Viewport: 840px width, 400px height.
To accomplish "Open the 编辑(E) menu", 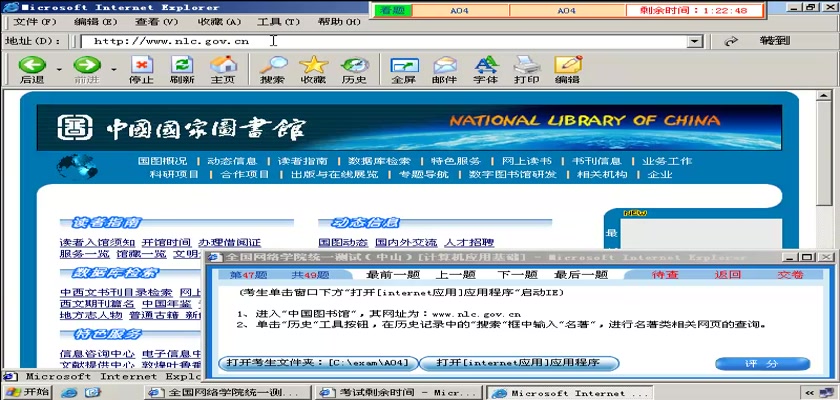I will 95,21.
